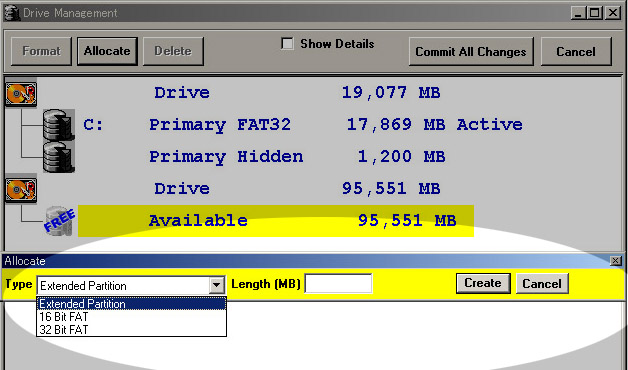The height and width of the screenshot is (370, 628).
Task: Open the Type dropdown arrow
Action: point(217,286)
